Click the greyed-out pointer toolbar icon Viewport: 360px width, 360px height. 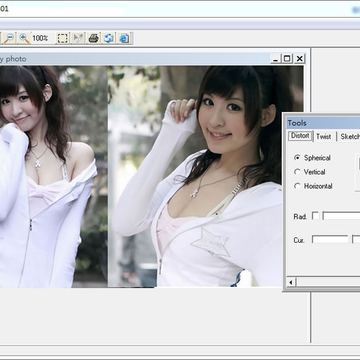pyautogui.click(x=78, y=38)
